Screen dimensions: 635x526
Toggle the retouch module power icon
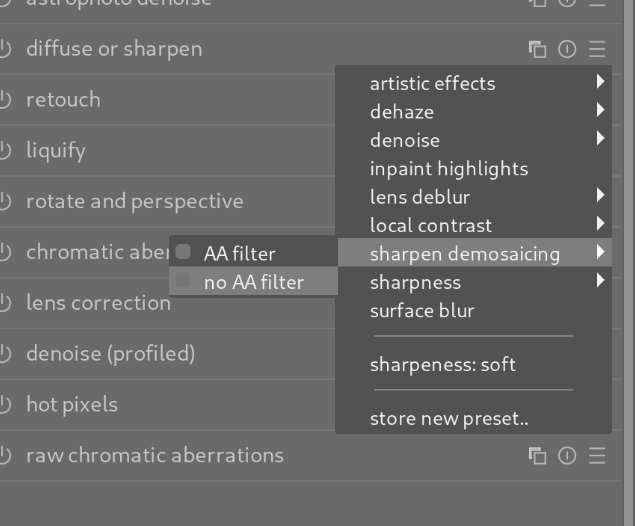6,100
